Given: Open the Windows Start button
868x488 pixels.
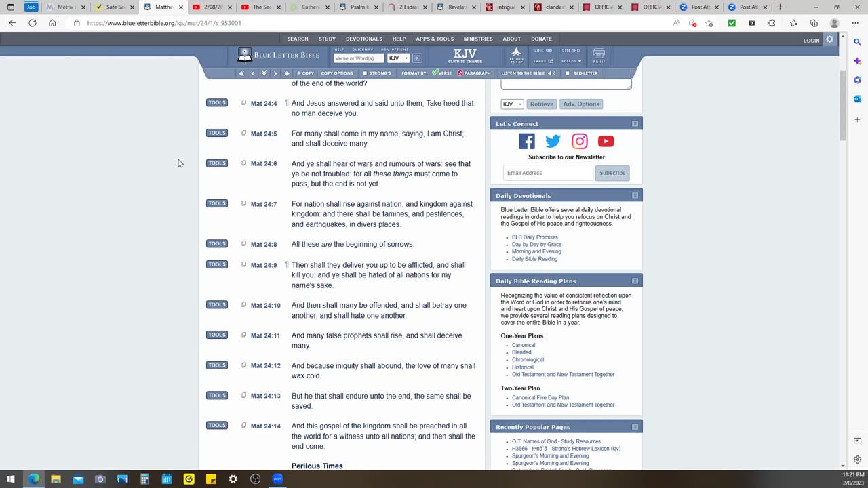Looking at the screenshot, I should (11, 479).
